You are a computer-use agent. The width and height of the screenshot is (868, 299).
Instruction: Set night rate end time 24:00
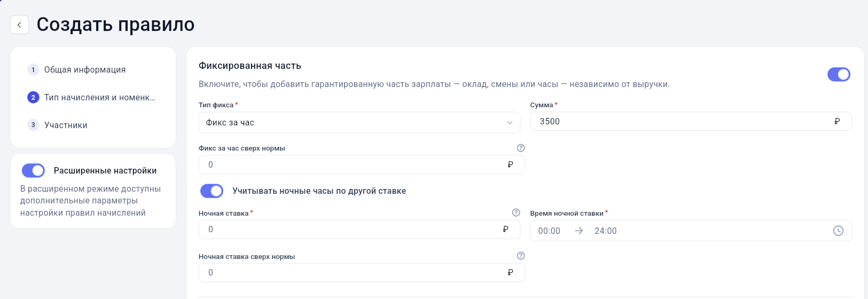(x=606, y=231)
